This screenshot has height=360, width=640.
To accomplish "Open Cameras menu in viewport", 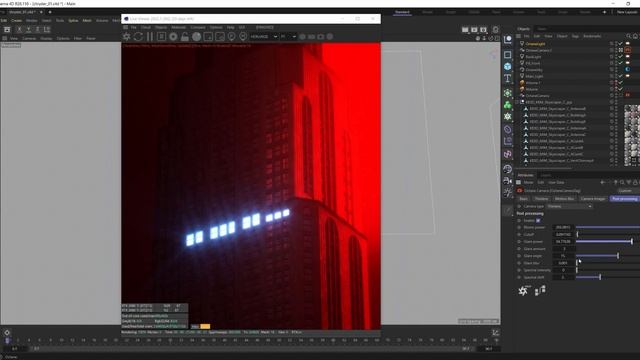I will tap(29, 38).
